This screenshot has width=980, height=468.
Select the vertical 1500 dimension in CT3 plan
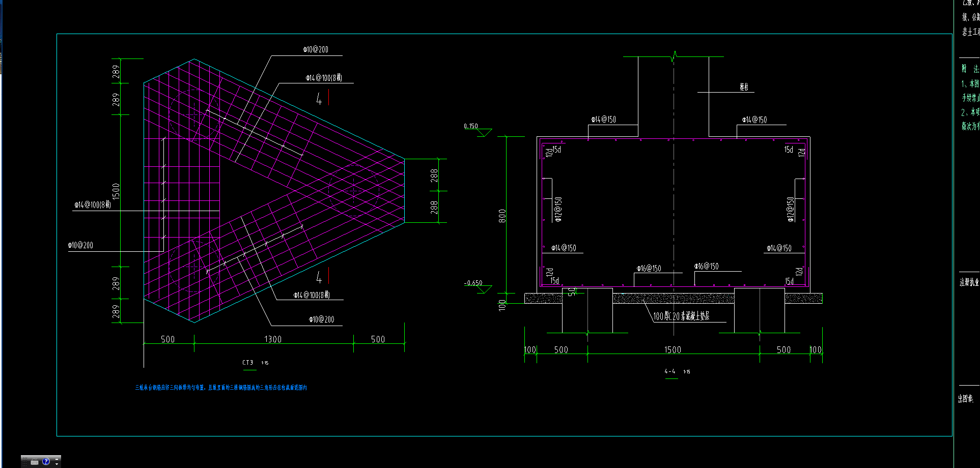[x=116, y=191]
